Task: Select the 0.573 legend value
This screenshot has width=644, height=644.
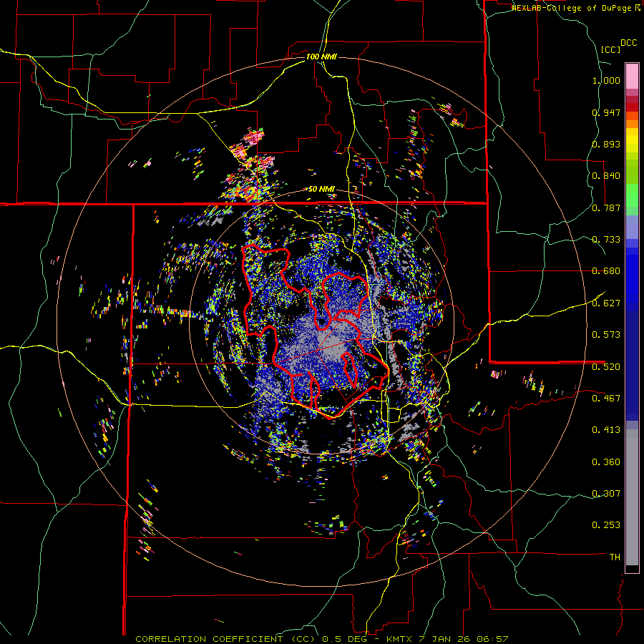Action: [x=606, y=335]
